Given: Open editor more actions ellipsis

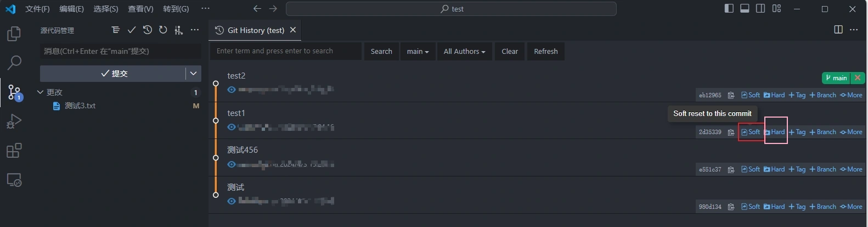Looking at the screenshot, I should point(854,30).
